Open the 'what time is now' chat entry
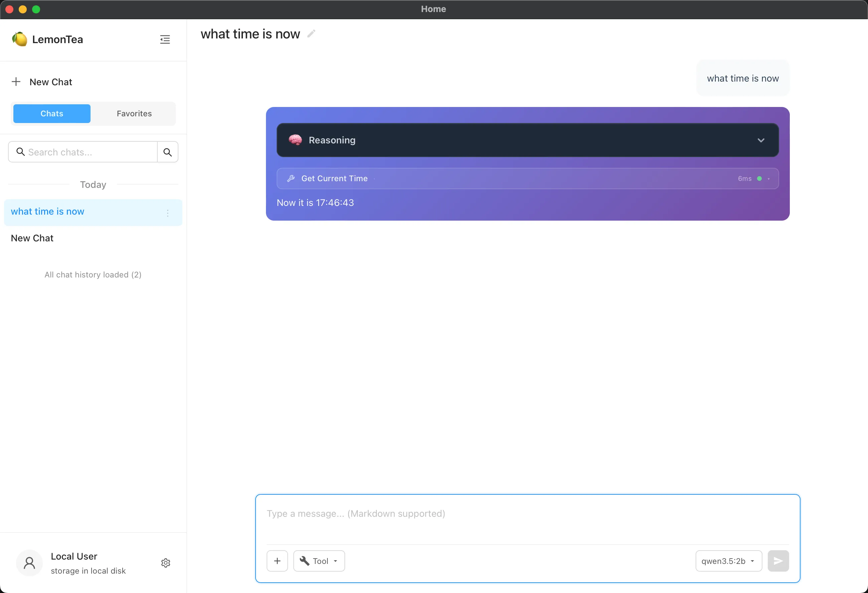 (x=93, y=212)
